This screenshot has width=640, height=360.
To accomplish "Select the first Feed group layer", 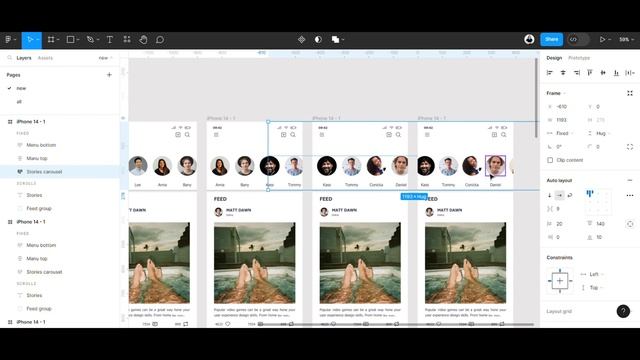I will pyautogui.click(x=39, y=209).
